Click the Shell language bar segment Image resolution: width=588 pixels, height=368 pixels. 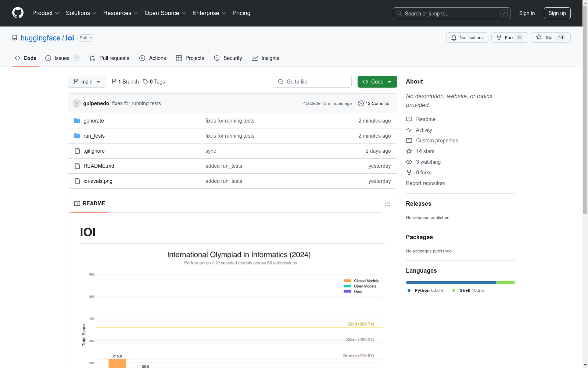pos(506,283)
